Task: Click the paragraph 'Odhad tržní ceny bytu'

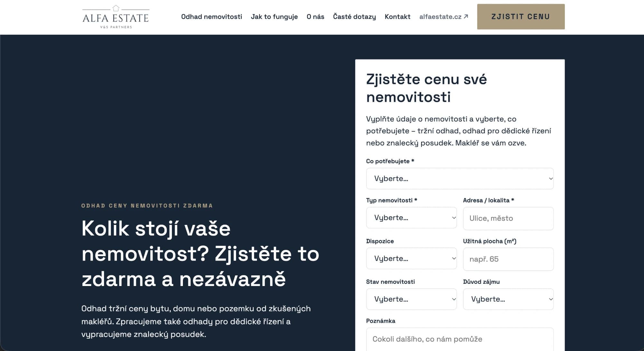Action: coord(196,321)
